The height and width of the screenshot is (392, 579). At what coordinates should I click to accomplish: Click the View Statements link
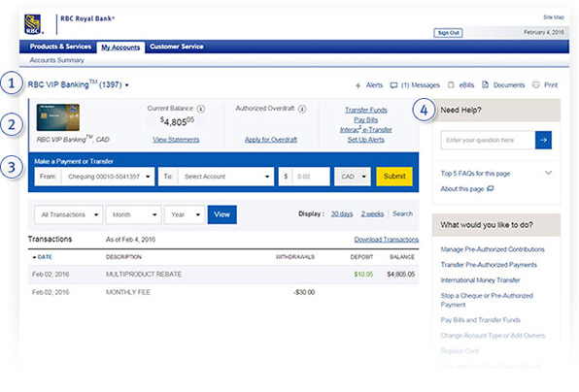(176, 140)
